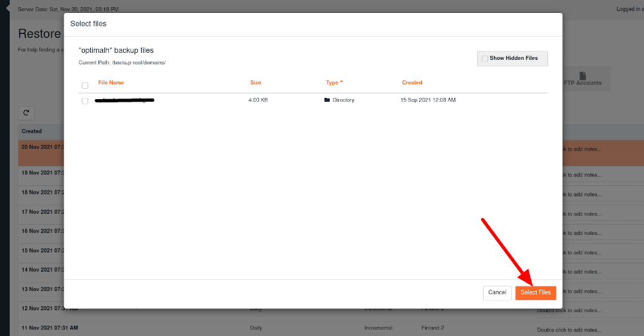Click the FTP Accounts file icon

(582, 76)
